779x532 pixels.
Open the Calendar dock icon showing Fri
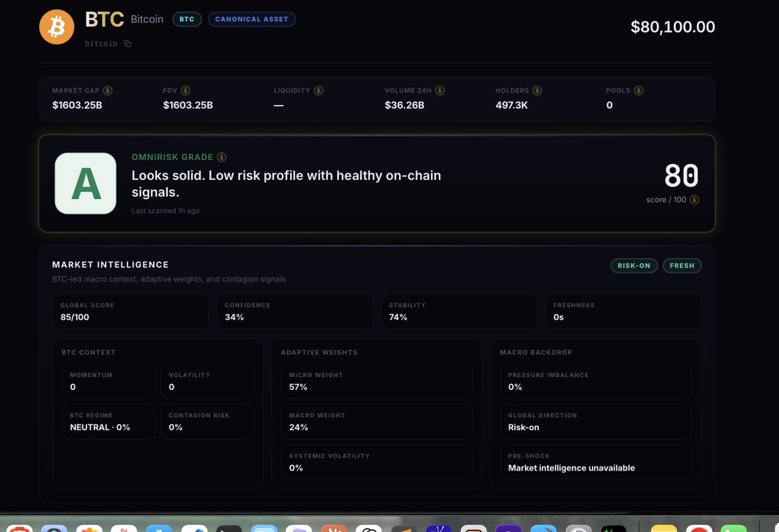124,528
